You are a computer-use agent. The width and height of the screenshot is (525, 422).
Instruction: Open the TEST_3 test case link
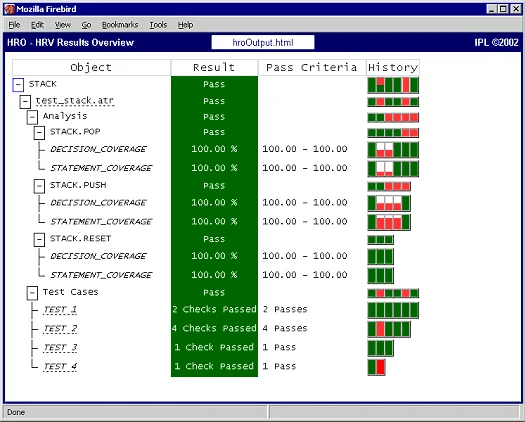pos(60,348)
